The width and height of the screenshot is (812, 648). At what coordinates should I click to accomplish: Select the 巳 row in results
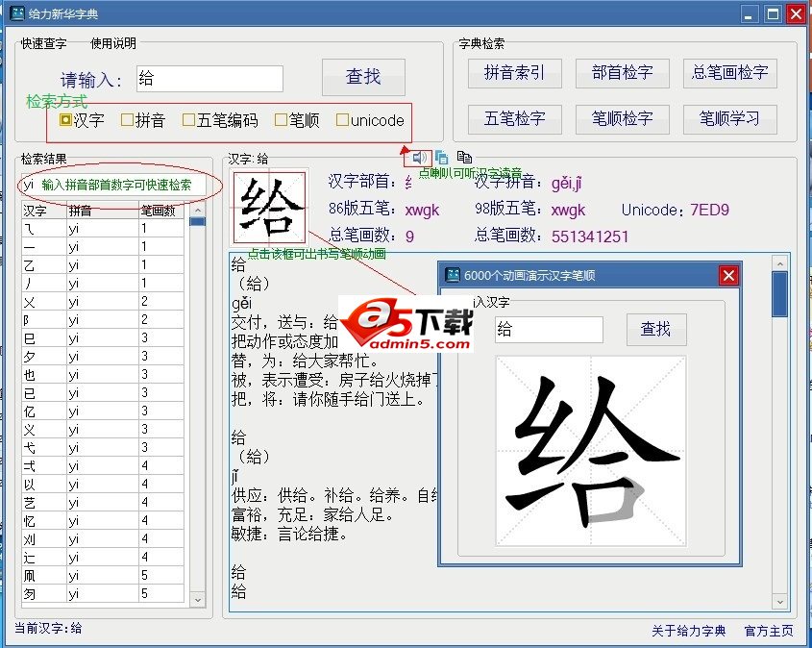click(103, 338)
